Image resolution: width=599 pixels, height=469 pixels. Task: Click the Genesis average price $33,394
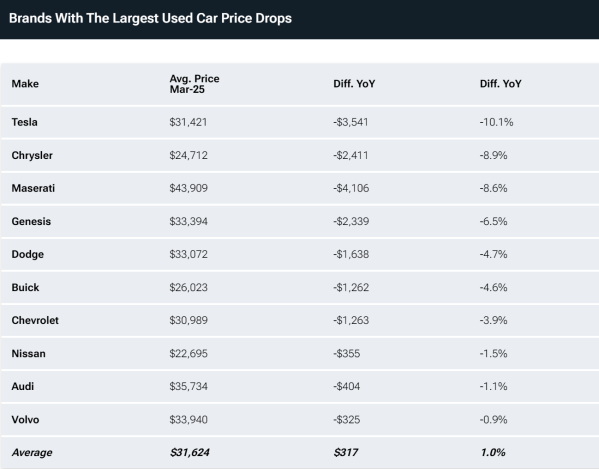point(188,222)
